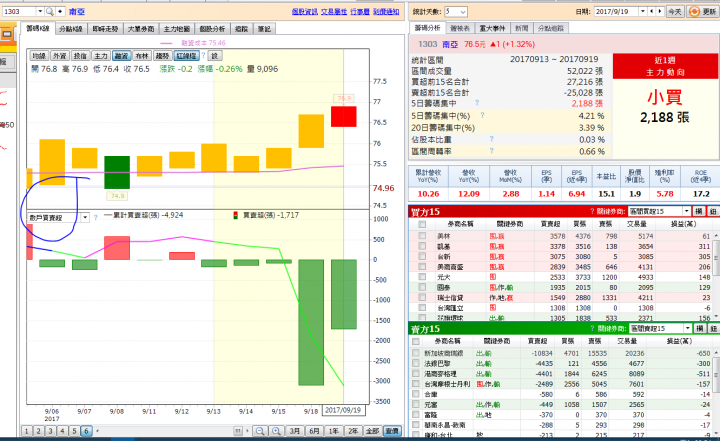Set chart range to 全部

[x=372, y=431]
